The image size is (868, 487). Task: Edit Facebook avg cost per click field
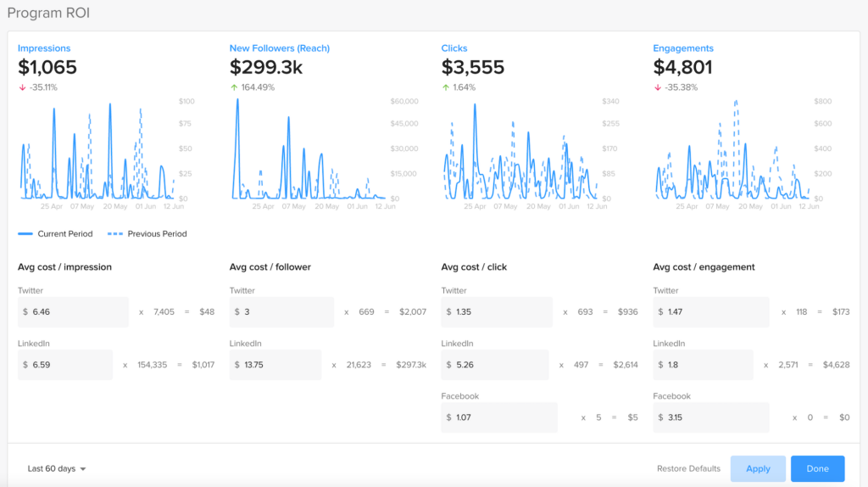(x=499, y=417)
